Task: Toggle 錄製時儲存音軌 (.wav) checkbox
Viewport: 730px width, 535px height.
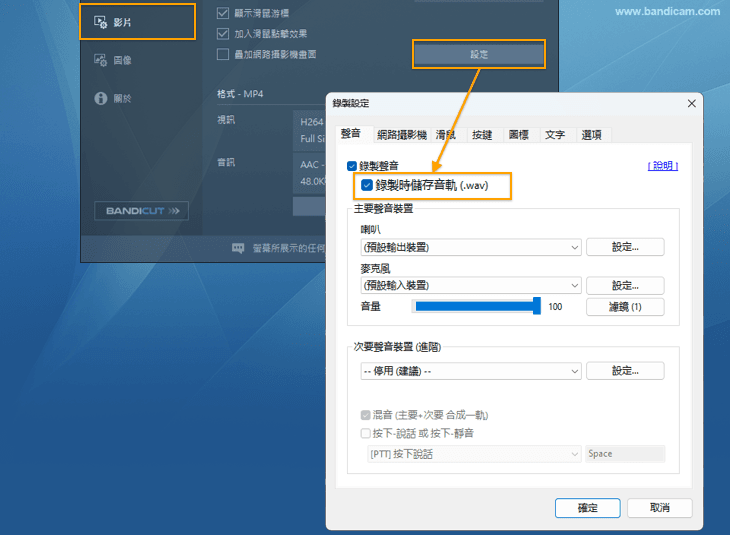Action: tap(367, 185)
